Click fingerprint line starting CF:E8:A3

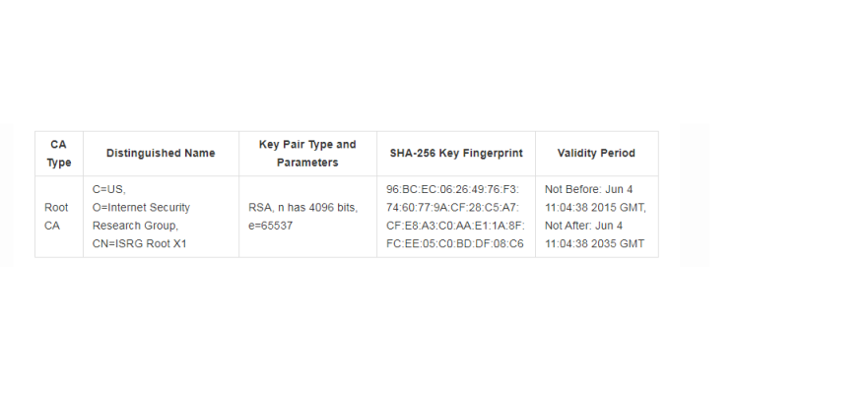point(455,226)
